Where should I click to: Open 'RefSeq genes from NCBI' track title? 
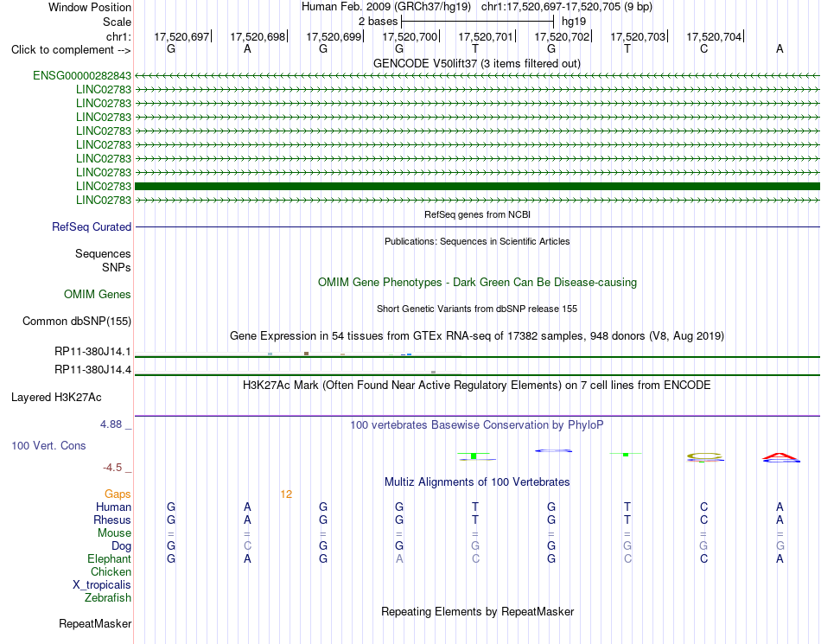(477, 214)
